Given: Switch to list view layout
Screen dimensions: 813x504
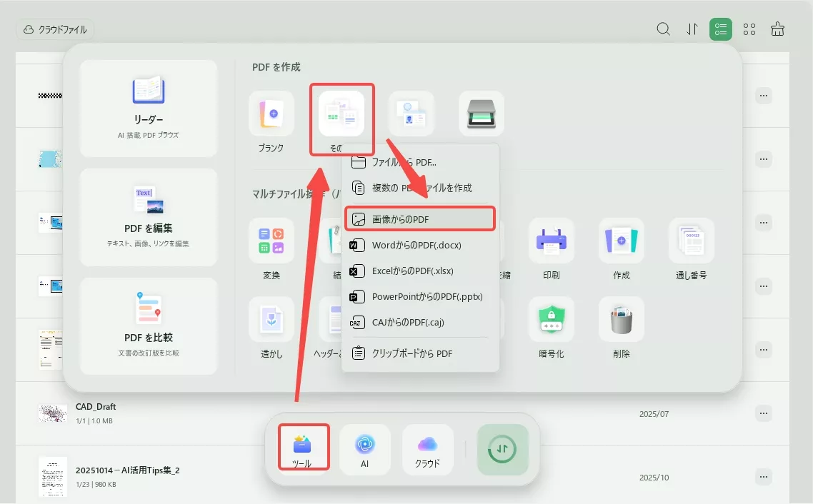Looking at the screenshot, I should 721,29.
